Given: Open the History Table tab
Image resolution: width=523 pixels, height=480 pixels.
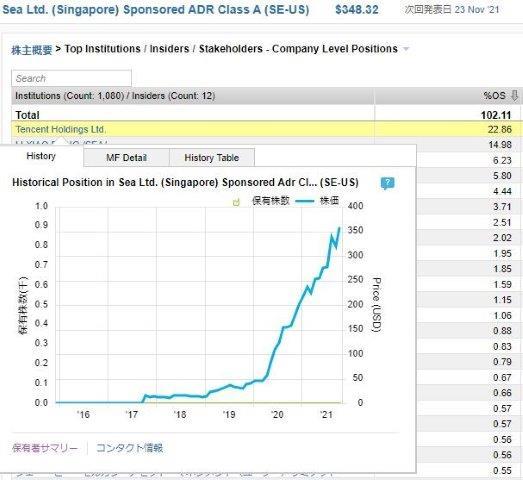Looking at the screenshot, I should (212, 157).
